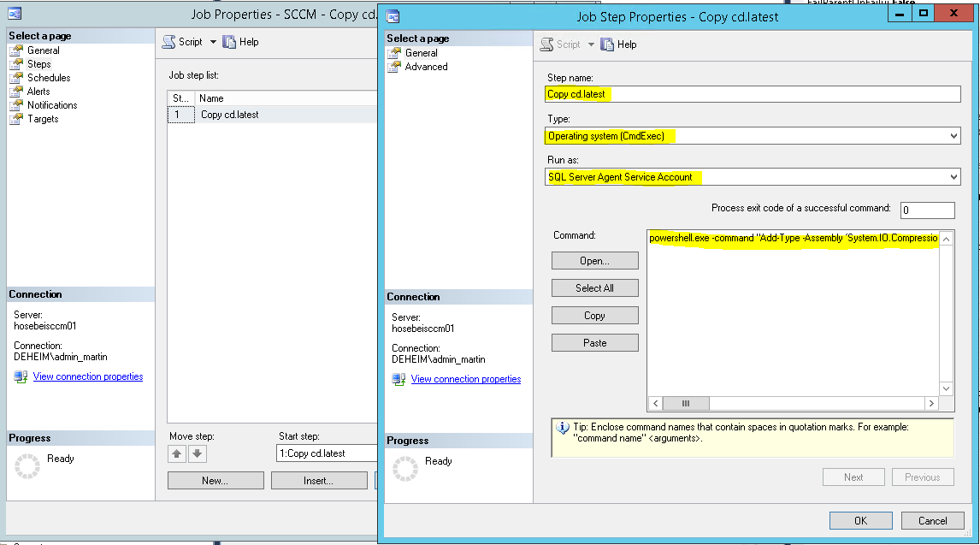Click the disabled Next button
The height and width of the screenshot is (545, 980).
(x=853, y=477)
